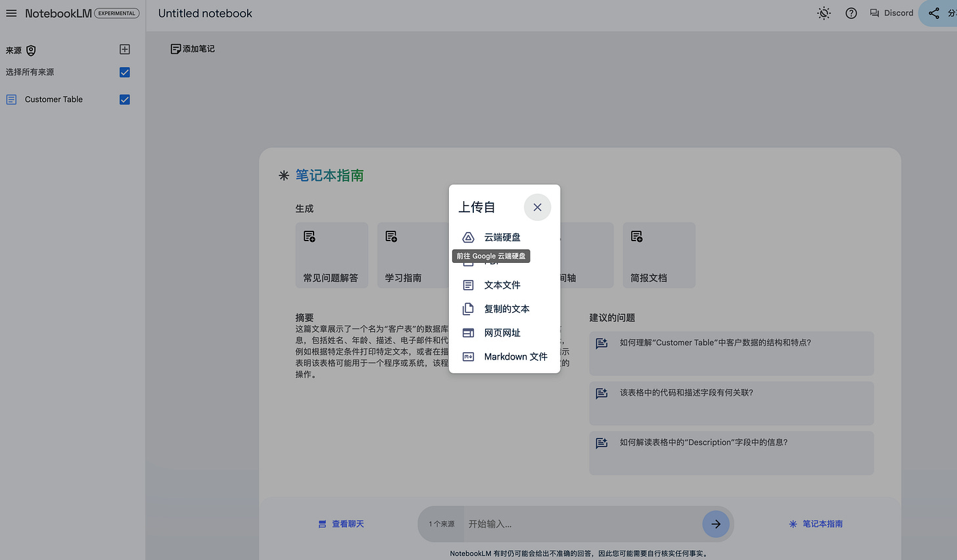The width and height of the screenshot is (957, 560).
Task: Click the Untitled notebook title
Action: click(205, 13)
